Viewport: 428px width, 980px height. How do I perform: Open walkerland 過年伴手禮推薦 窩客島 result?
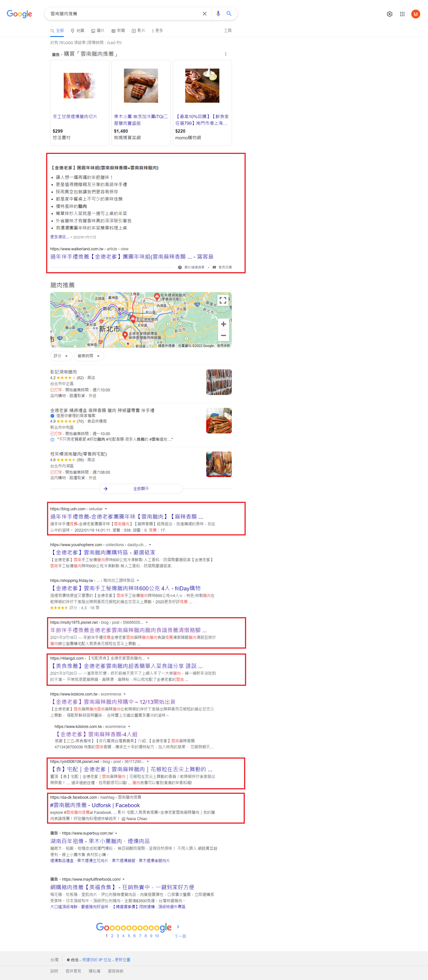coord(132,256)
